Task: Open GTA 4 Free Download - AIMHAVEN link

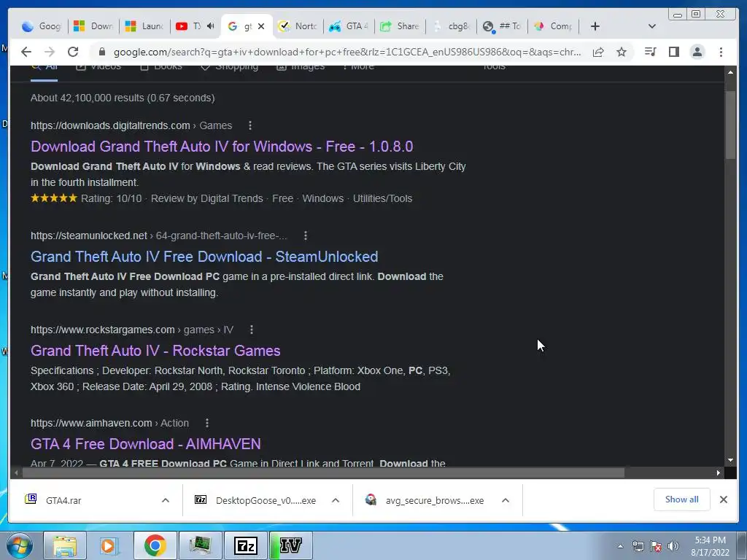Action: coord(146,444)
